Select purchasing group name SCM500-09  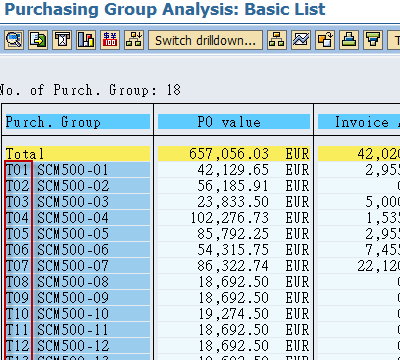73,298
